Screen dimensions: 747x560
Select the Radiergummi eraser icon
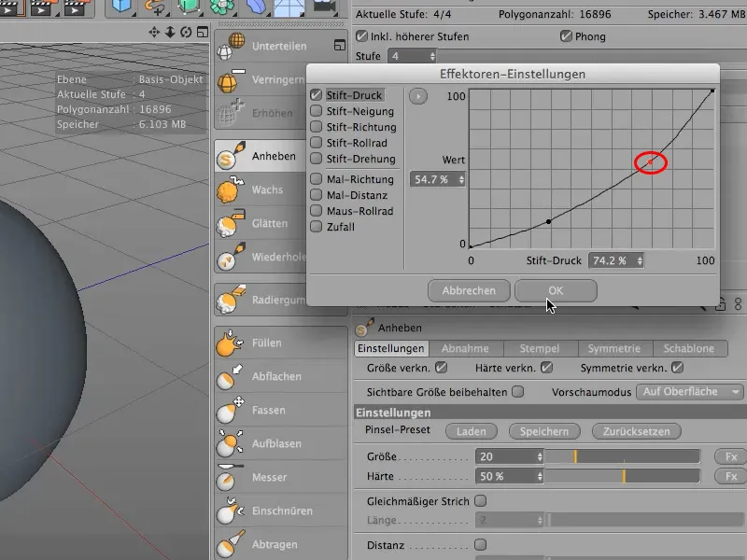pos(231,300)
